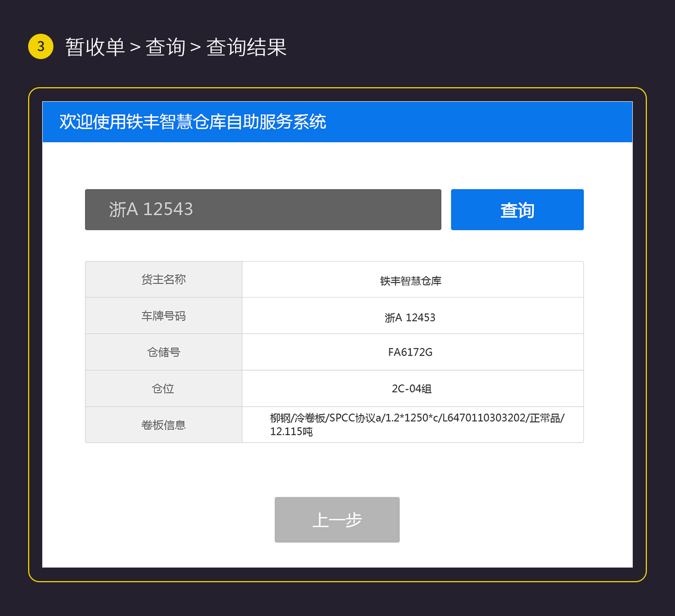This screenshot has height=616, width=675.
Task: Click the header title 欢迎使用铁丰智慧仓库自助服务系统
Action: coord(193,122)
